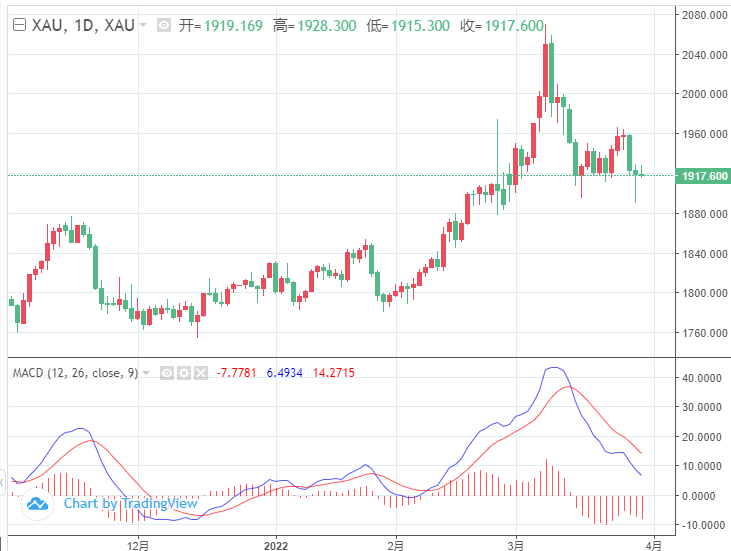The image size is (731, 551).
Task: Click the TradingView cloud logo icon
Action: point(37,503)
